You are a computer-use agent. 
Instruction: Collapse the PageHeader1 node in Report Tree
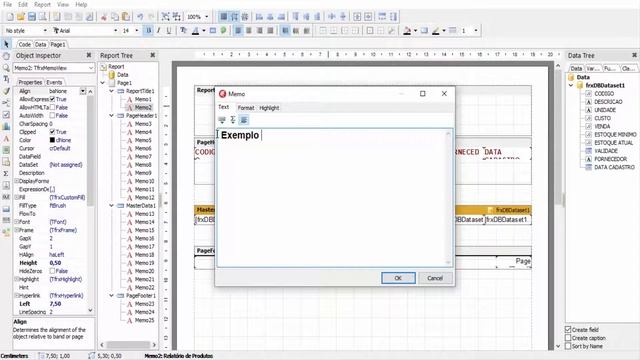pos(111,116)
